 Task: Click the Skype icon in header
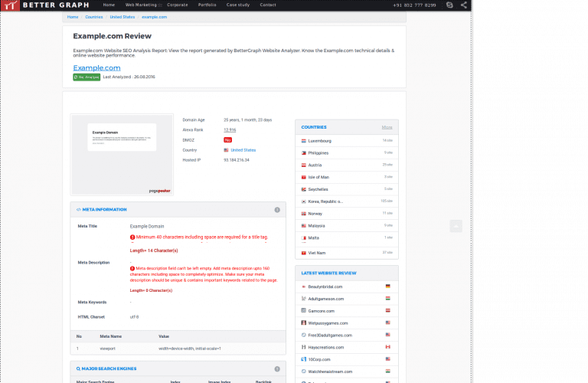point(450,5)
